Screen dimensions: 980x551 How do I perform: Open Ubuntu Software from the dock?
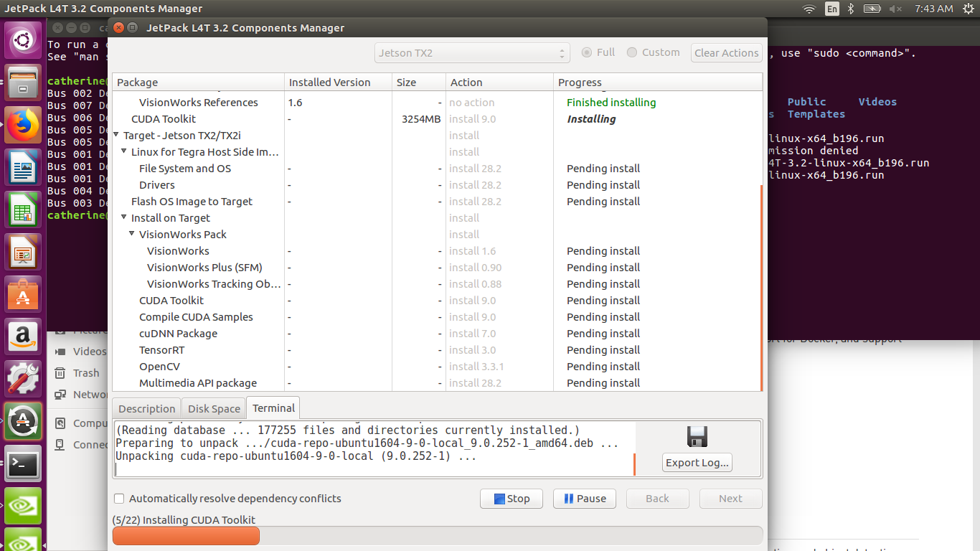(x=24, y=294)
